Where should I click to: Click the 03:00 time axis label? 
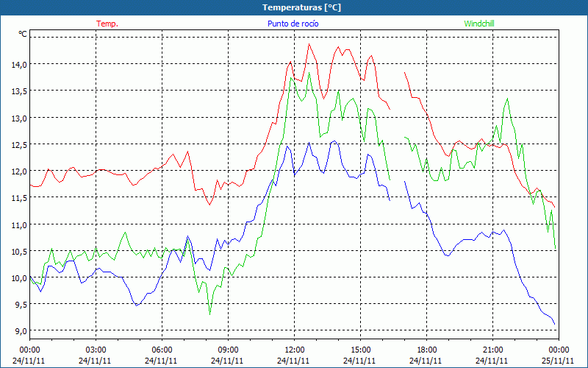(x=96, y=350)
